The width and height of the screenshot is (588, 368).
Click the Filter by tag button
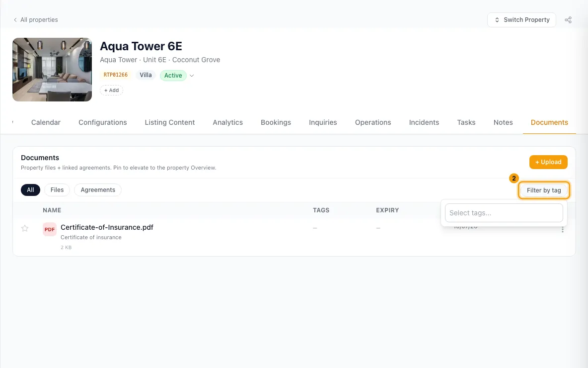point(544,190)
